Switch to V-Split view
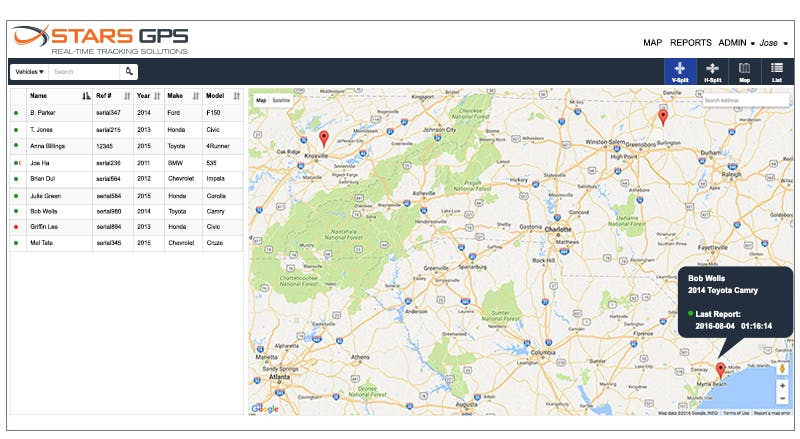Image resolution: width=800 pixels, height=439 pixels. click(x=680, y=72)
